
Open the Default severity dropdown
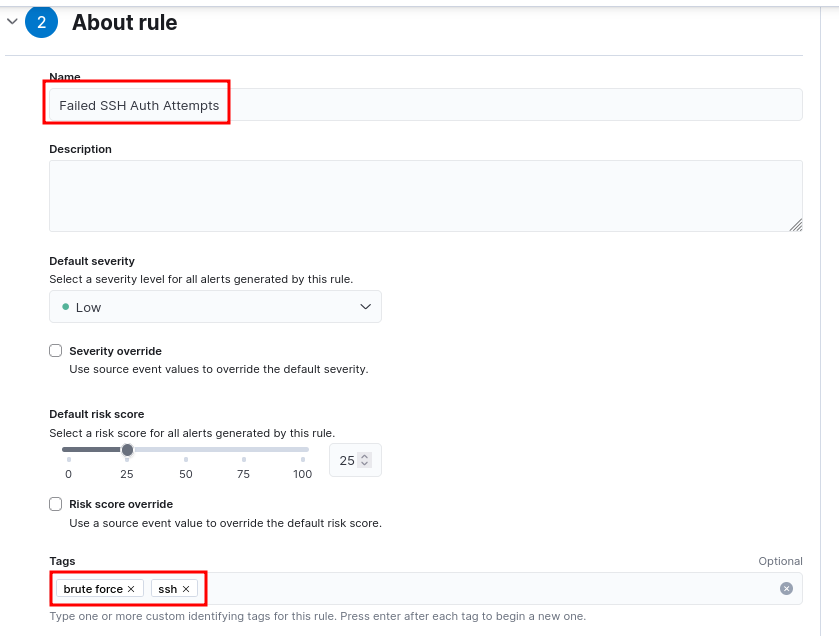coord(215,307)
